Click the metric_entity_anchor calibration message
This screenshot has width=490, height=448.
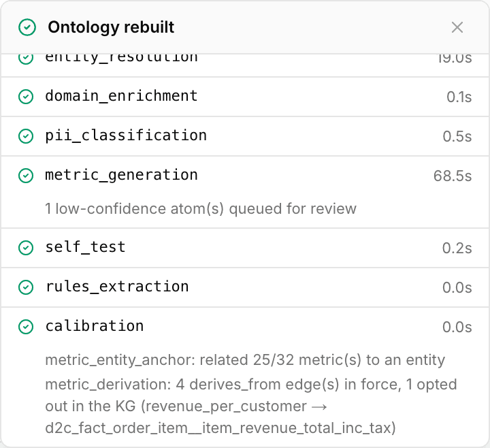coord(245,360)
